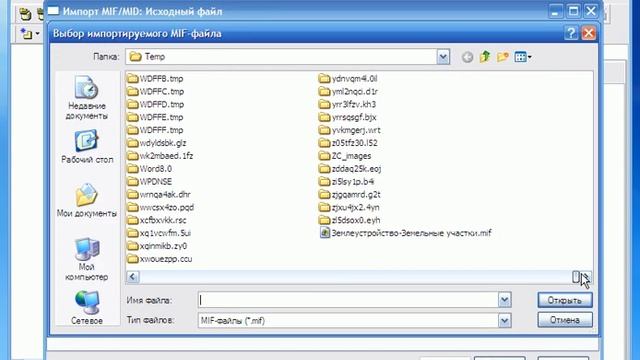Click the Имя файла input field
Screen dimensions: 640x360
[348, 300]
